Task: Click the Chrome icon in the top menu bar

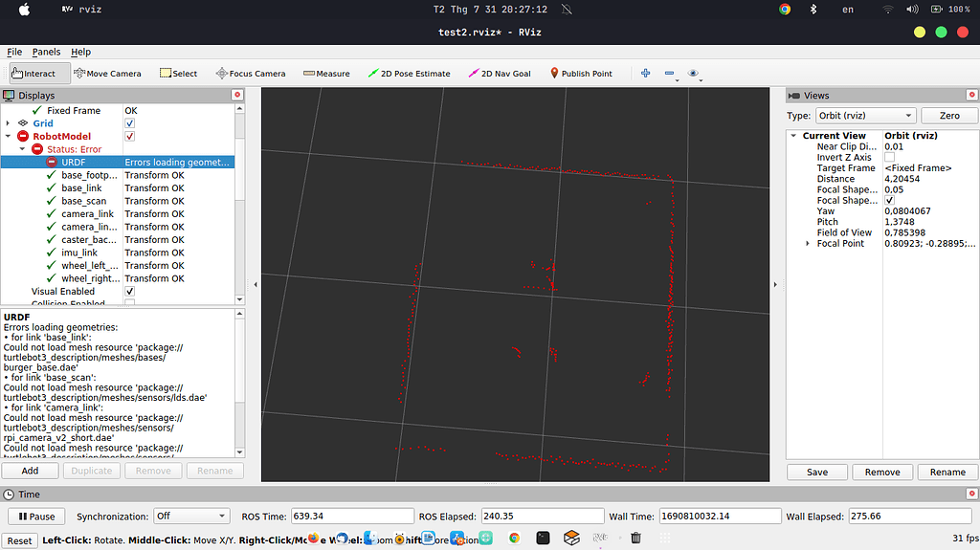Action: (x=785, y=10)
